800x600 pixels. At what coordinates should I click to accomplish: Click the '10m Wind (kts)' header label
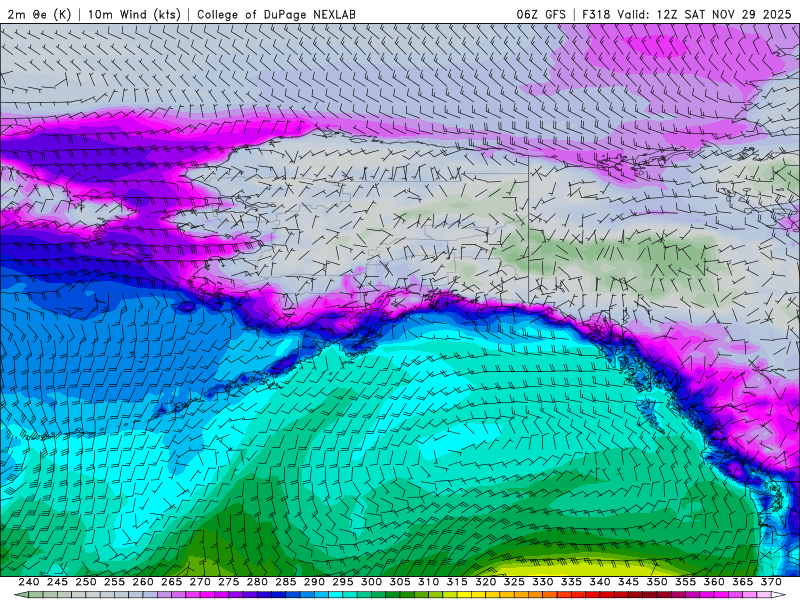coord(134,15)
